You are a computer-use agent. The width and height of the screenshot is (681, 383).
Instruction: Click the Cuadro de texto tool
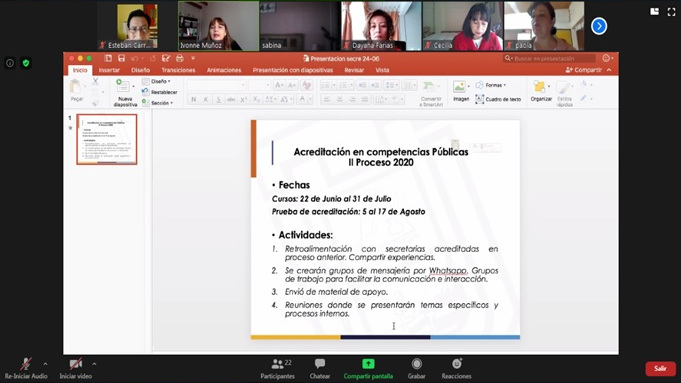498,99
